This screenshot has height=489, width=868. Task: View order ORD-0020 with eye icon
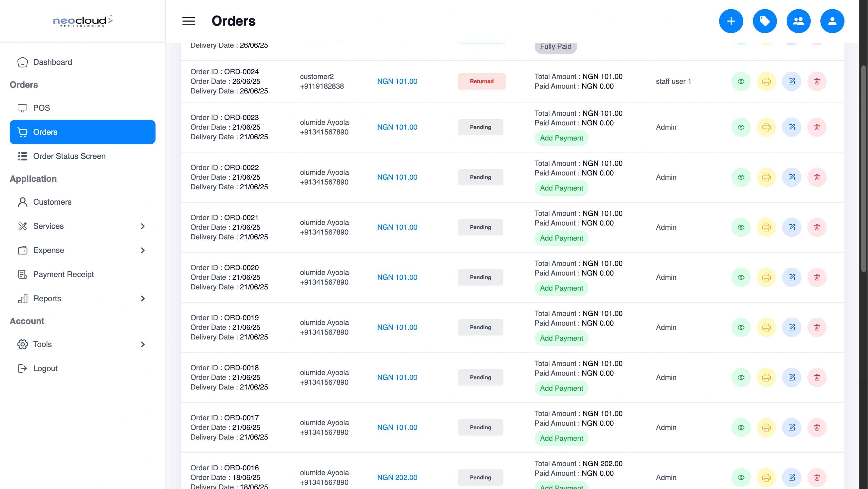pyautogui.click(x=741, y=277)
